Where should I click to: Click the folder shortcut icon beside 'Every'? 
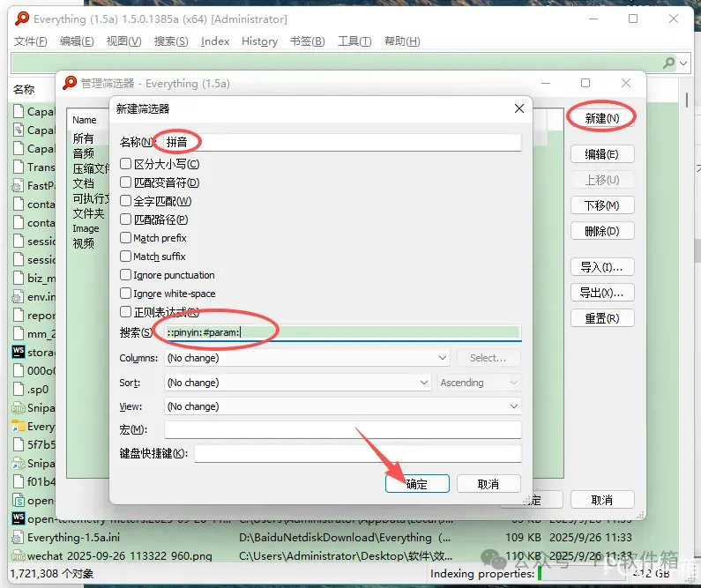pos(18,427)
